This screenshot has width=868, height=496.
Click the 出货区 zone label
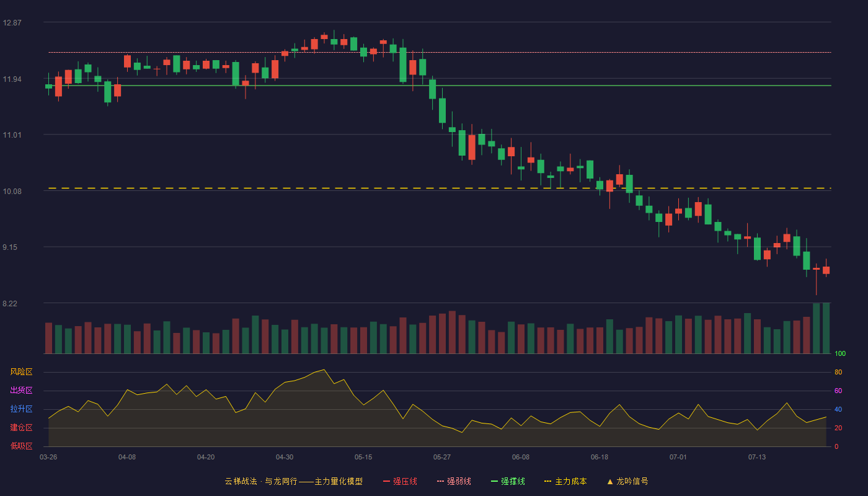[x=21, y=391]
